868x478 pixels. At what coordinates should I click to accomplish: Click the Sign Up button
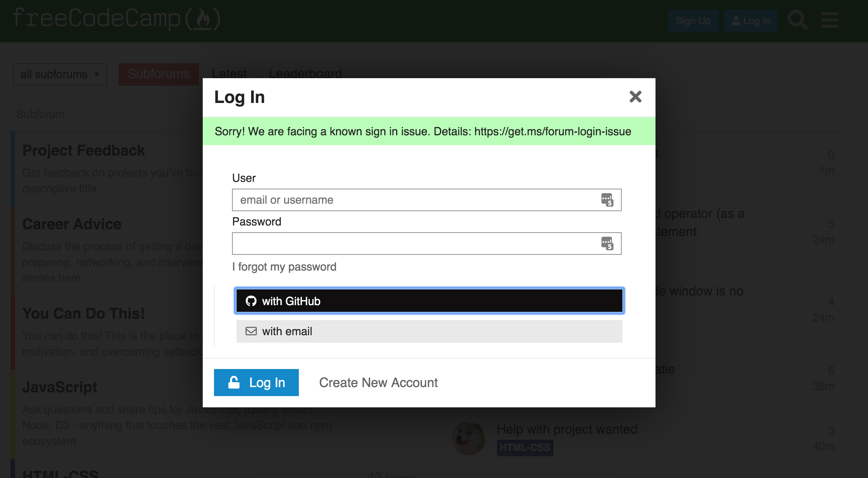693,21
